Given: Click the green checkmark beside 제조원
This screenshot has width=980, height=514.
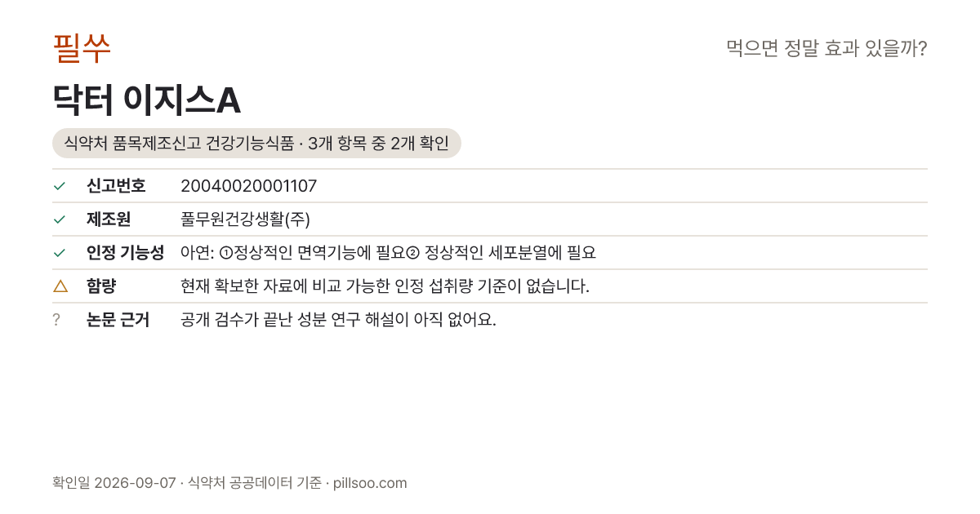Looking at the screenshot, I should click(59, 219).
